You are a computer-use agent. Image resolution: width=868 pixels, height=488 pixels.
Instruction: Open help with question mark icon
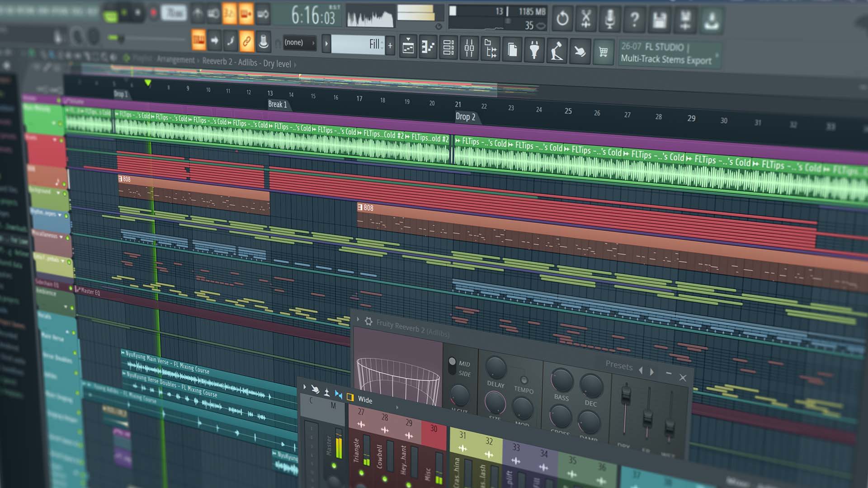click(x=634, y=19)
